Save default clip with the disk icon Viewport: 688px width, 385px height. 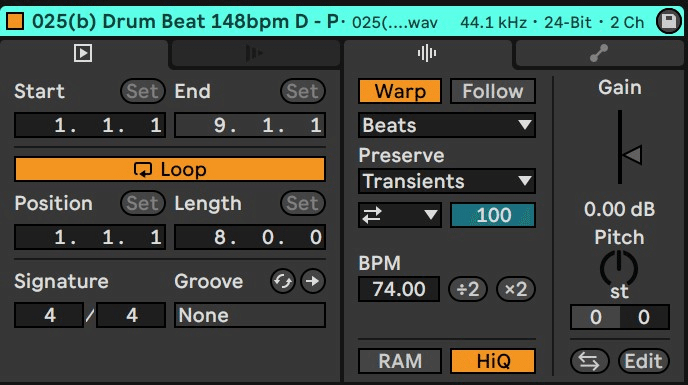pyautogui.click(x=668, y=21)
